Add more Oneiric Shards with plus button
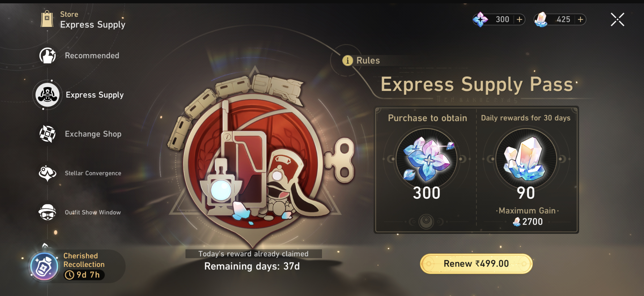 coord(520,19)
